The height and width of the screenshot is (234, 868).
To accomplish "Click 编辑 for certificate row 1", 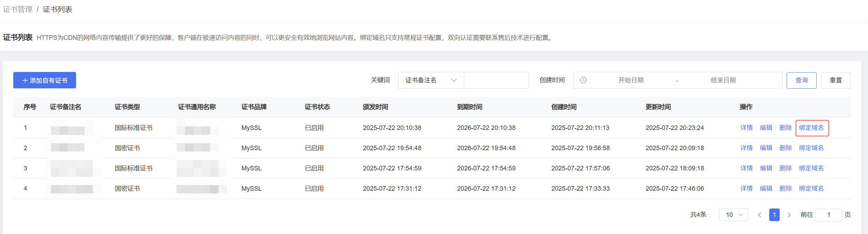I will click(x=766, y=128).
